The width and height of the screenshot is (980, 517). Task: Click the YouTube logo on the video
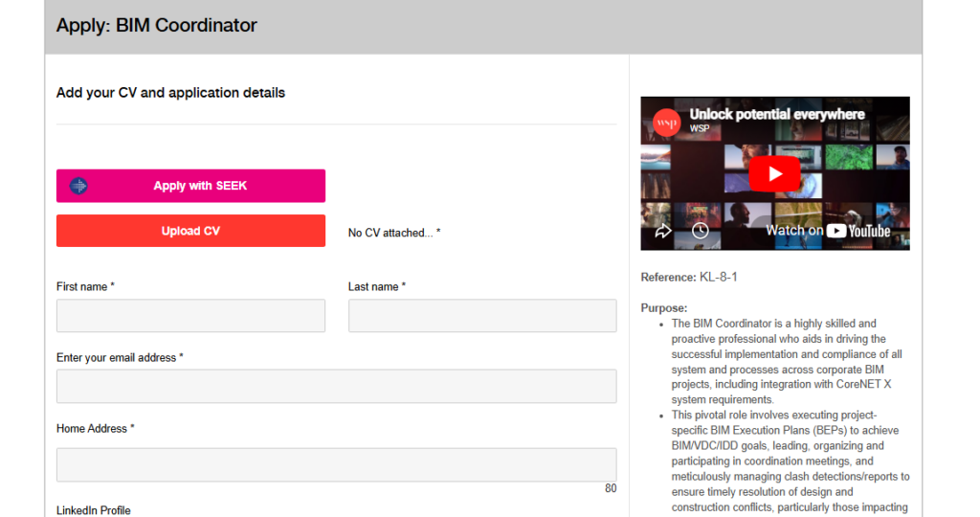858,231
